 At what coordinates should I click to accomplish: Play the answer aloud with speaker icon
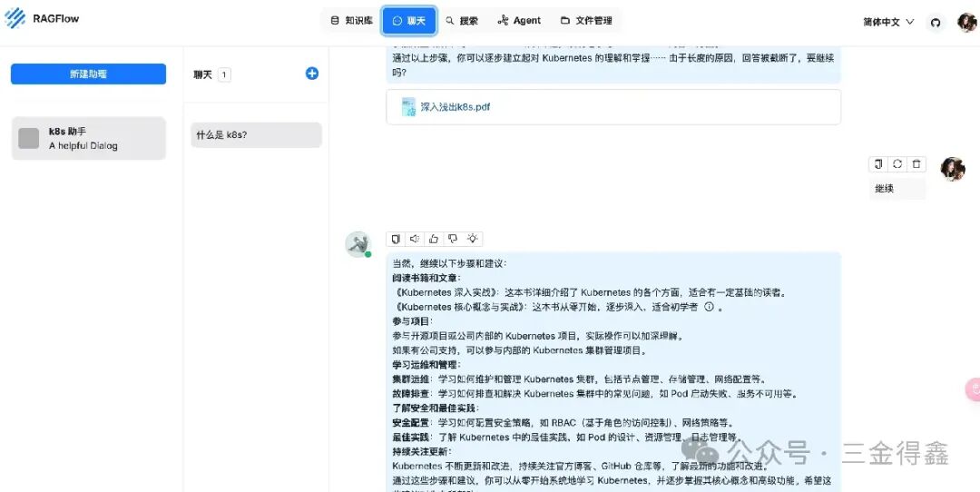coord(415,239)
